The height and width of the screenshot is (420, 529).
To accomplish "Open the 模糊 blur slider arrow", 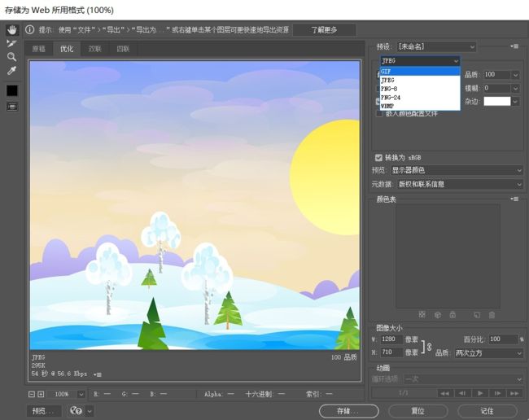I will 515,89.
